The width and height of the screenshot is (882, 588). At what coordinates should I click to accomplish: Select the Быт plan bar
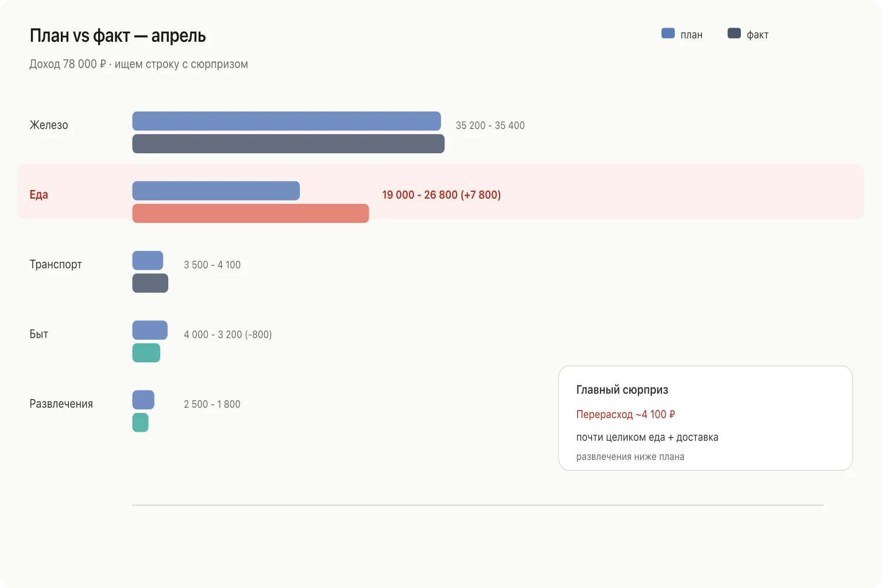(x=150, y=330)
